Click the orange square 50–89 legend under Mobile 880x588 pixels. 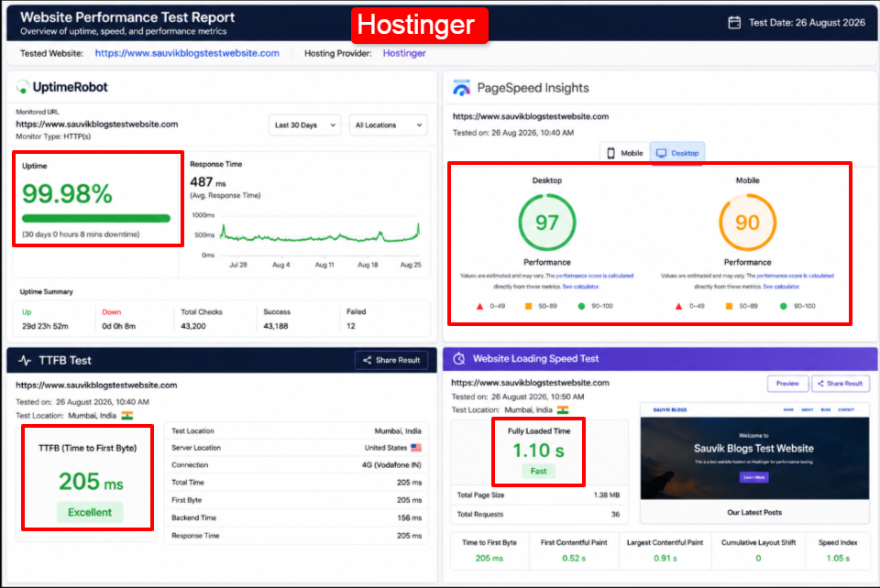pyautogui.click(x=729, y=306)
